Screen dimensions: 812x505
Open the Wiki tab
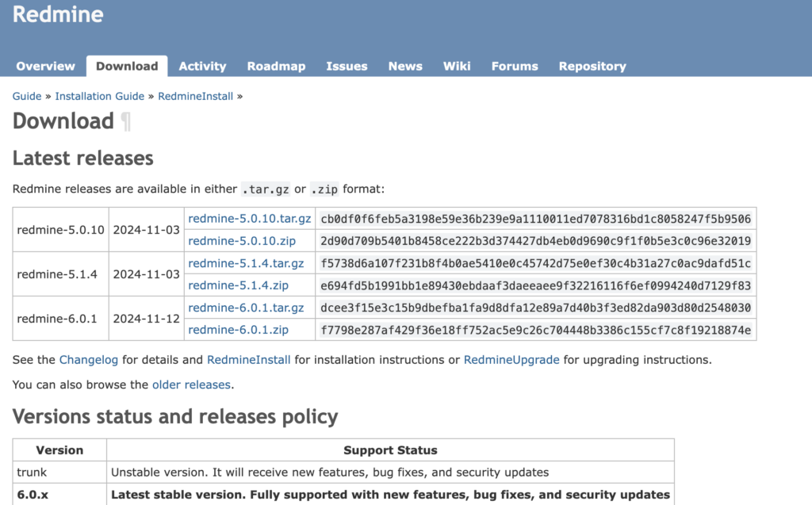[457, 67]
